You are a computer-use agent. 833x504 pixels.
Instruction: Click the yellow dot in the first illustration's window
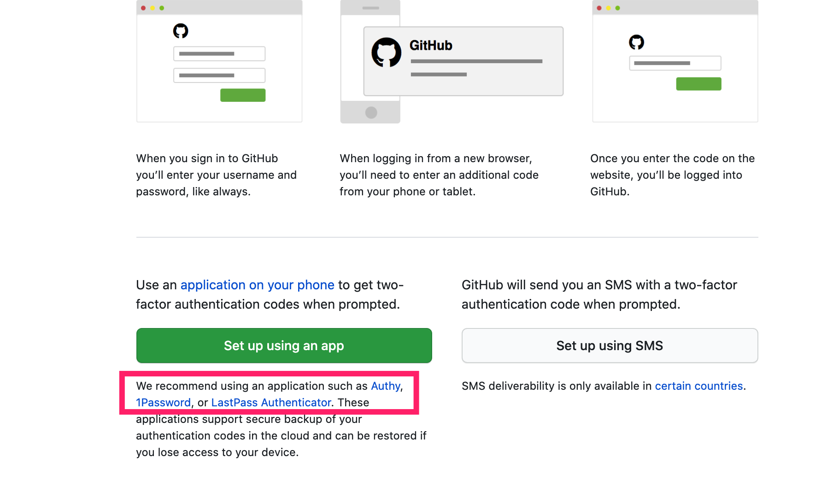[153, 8]
